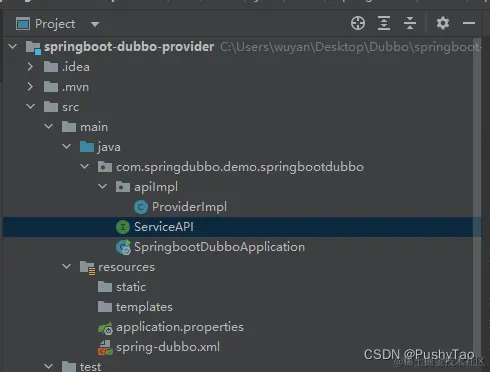Collapse the springboot-dubbo-provider root node
Viewport: 490px width, 372px height.
click(13, 46)
